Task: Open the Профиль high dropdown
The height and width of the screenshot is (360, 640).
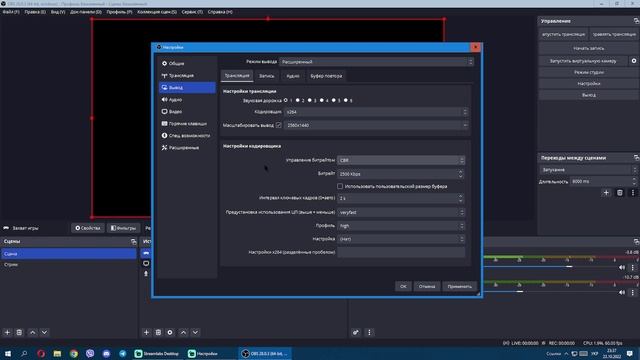Action: click(401, 226)
